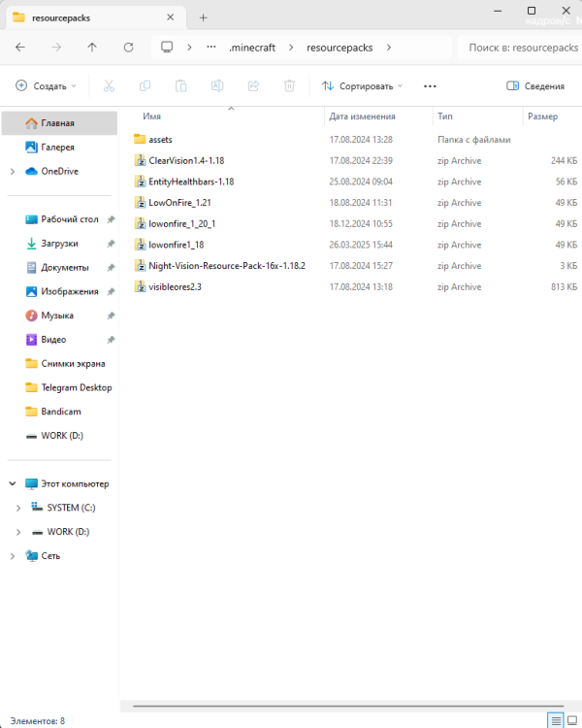Select the EntityHealthbars-1.18 zip icon

click(140, 182)
